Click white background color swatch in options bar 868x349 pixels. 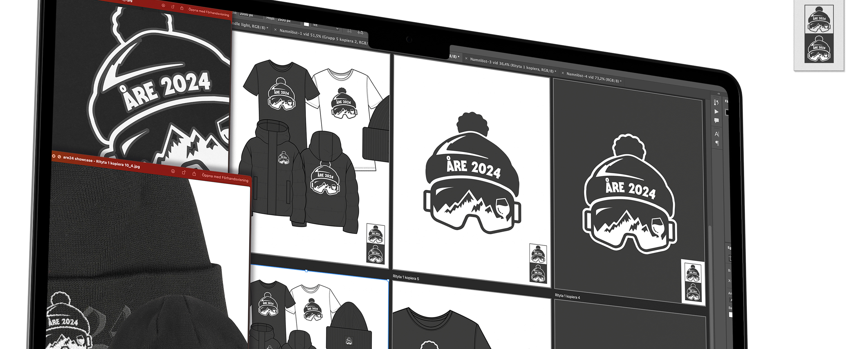pos(306,24)
